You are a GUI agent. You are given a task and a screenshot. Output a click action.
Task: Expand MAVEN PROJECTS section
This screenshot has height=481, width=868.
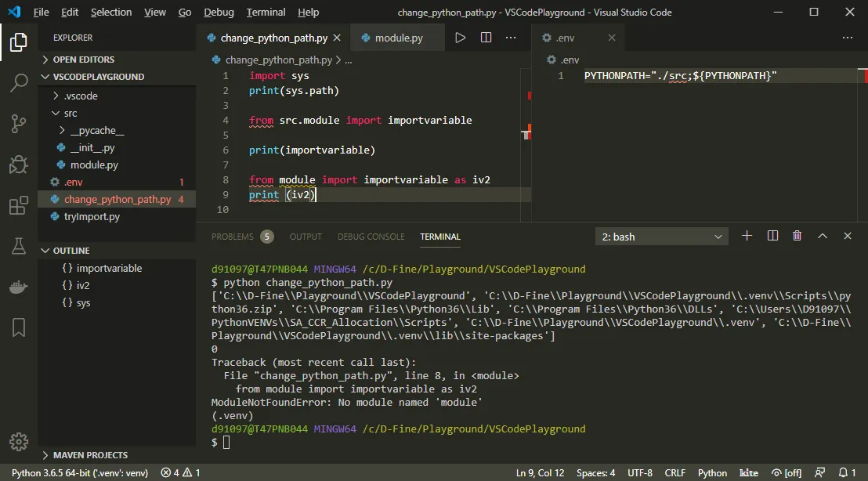[117, 455]
